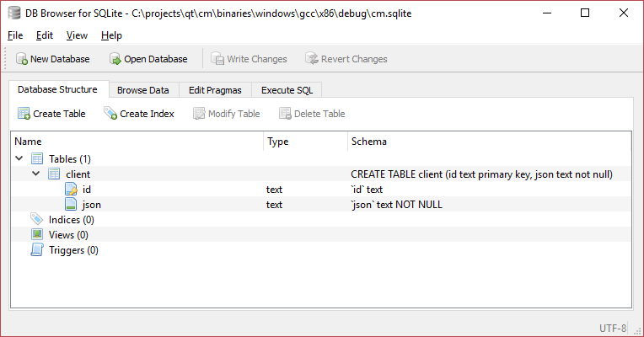The image size is (644, 337).
Task: Select the json field icon
Action: (72, 205)
